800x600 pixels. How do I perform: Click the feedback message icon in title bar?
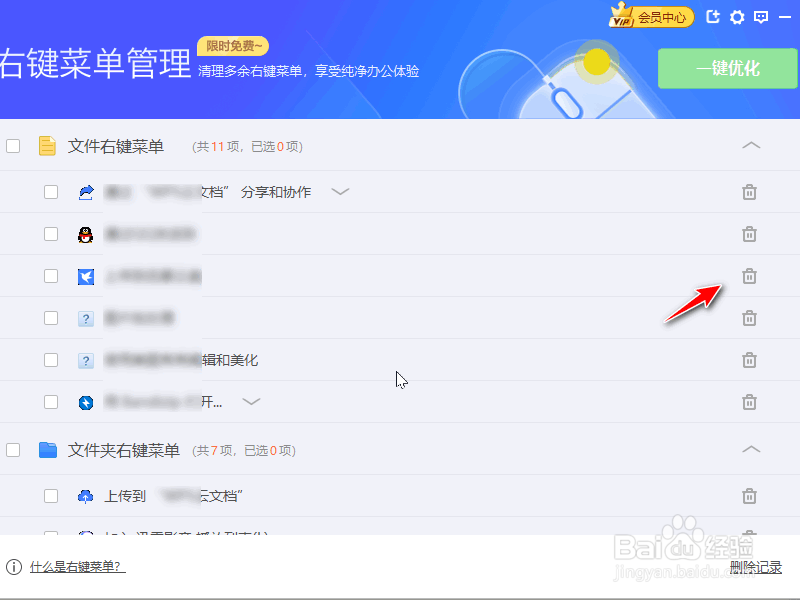762,17
